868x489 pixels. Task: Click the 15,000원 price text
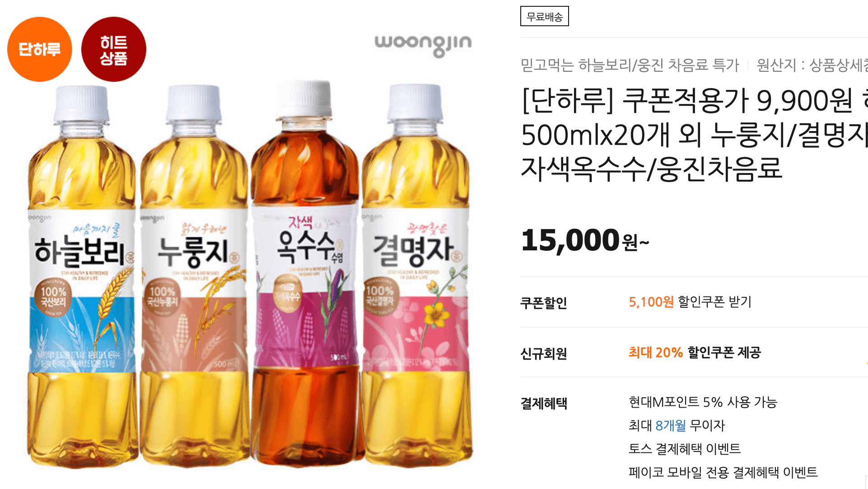[585, 240]
